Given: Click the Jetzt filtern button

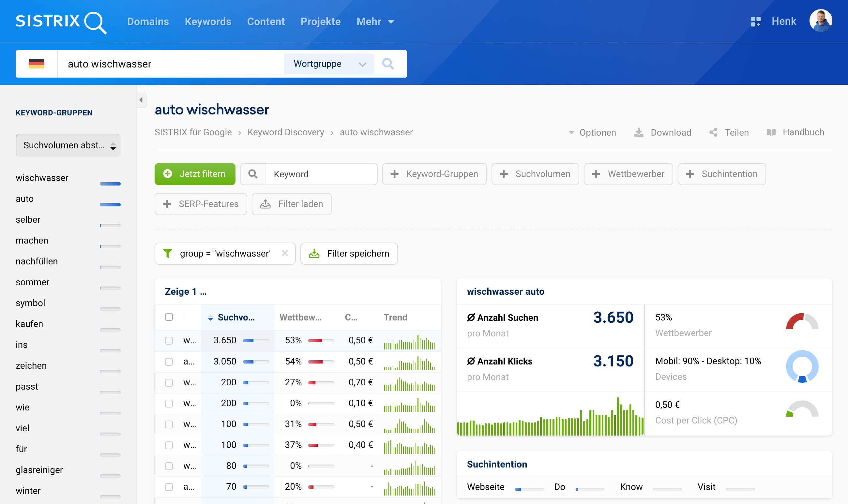Looking at the screenshot, I should [195, 173].
